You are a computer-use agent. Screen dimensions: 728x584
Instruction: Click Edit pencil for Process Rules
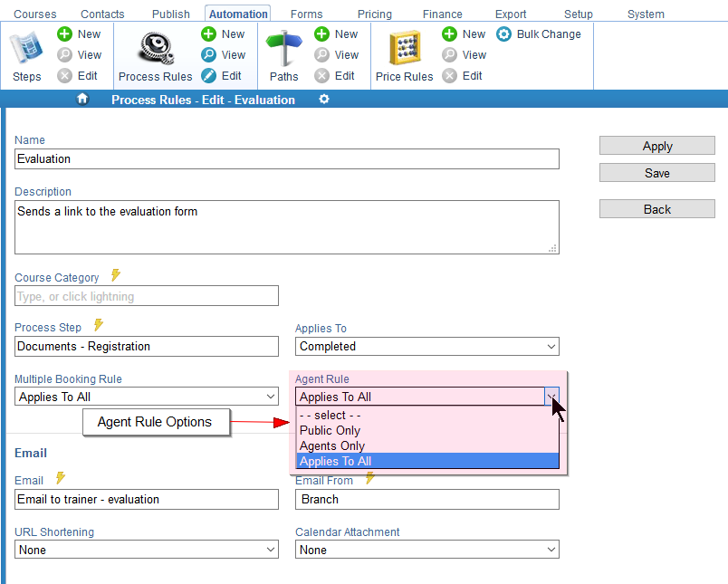pos(221,76)
